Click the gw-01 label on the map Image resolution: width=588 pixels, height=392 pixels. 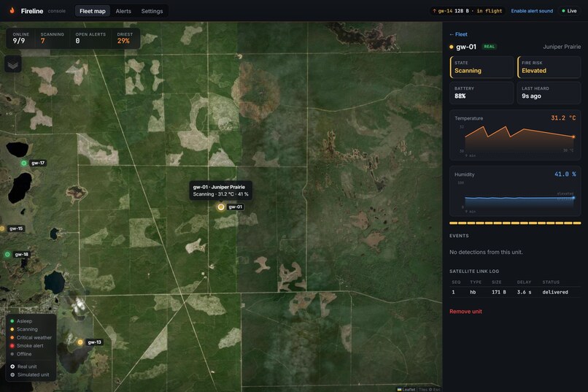tap(236, 207)
